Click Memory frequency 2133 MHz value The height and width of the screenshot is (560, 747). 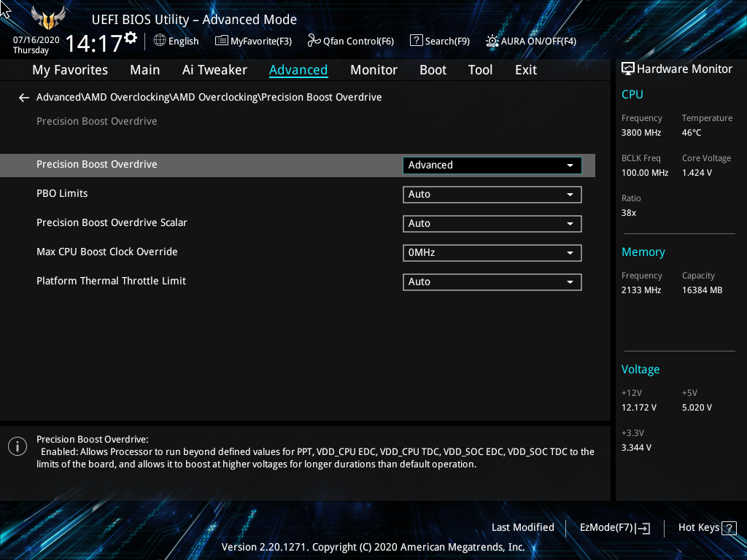[x=640, y=290]
